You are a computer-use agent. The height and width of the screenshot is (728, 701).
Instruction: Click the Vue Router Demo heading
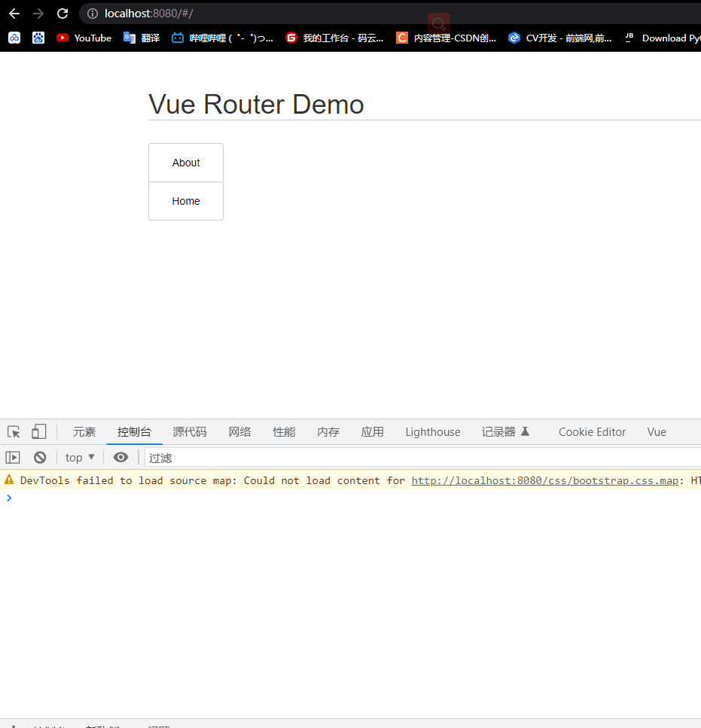tap(256, 104)
